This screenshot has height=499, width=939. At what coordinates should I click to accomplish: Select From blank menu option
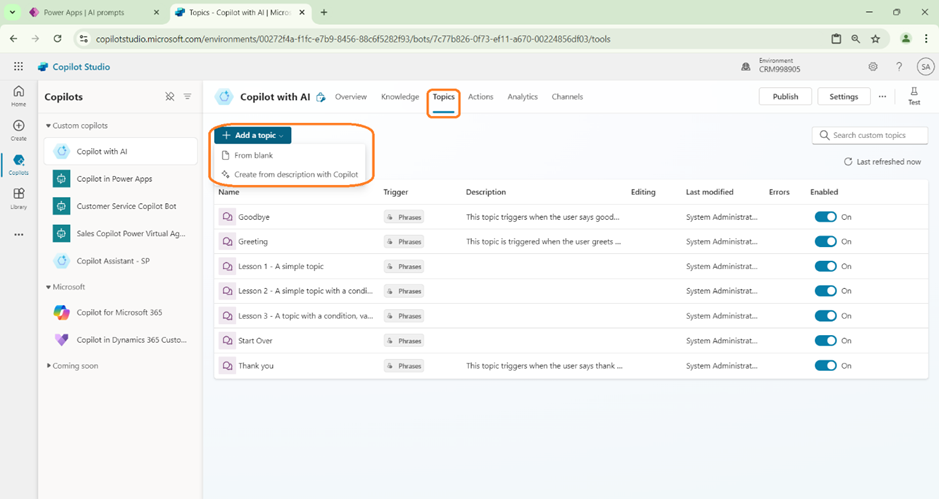pyautogui.click(x=253, y=156)
